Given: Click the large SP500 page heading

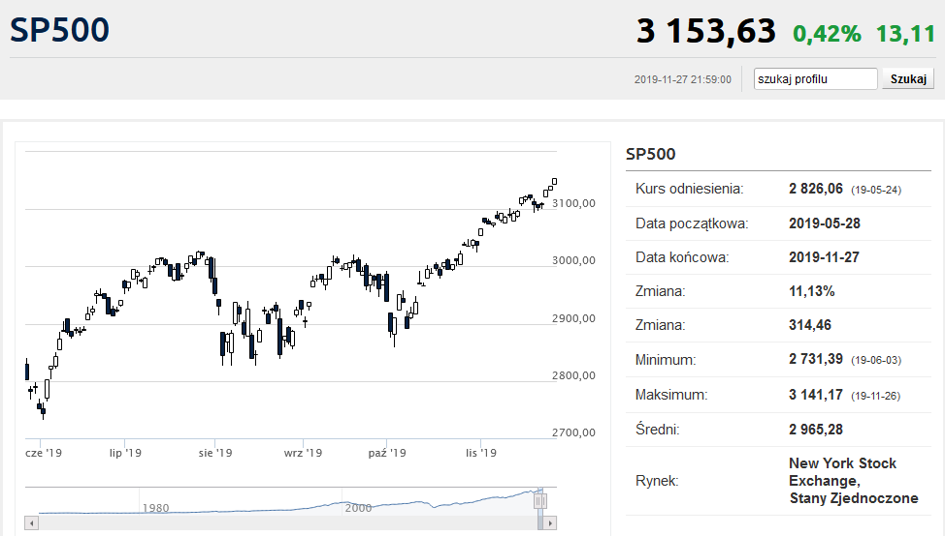Looking at the screenshot, I should click(60, 30).
